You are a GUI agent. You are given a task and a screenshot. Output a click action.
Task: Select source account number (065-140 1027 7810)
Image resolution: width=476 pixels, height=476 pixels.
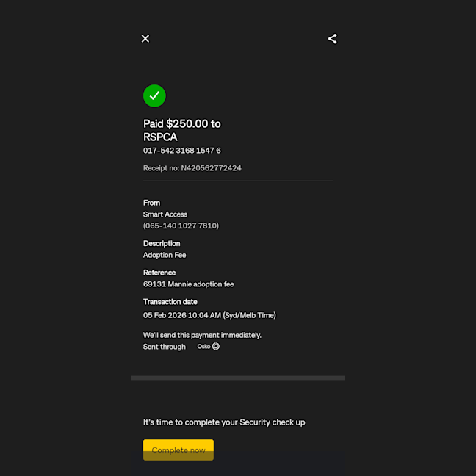pos(181,226)
